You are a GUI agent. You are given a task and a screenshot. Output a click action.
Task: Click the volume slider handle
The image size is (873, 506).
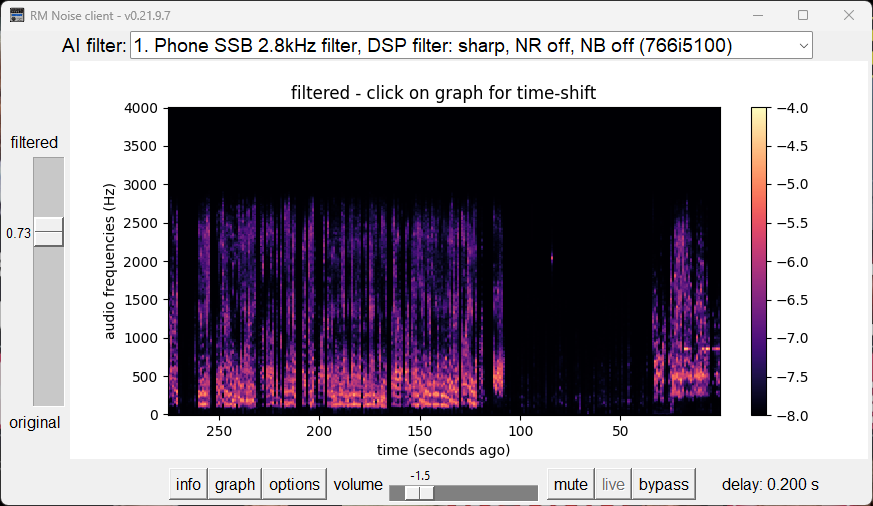click(x=426, y=492)
